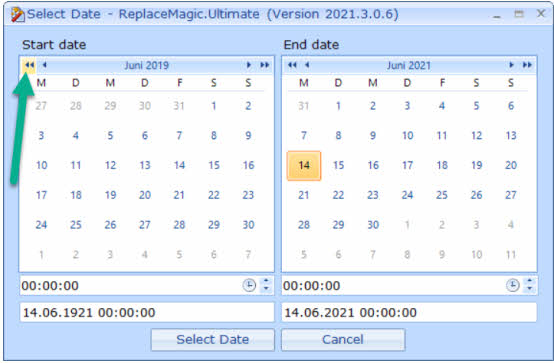Select day 30 in Start date calendar
This screenshot has width=554, height=363.
(248, 225)
